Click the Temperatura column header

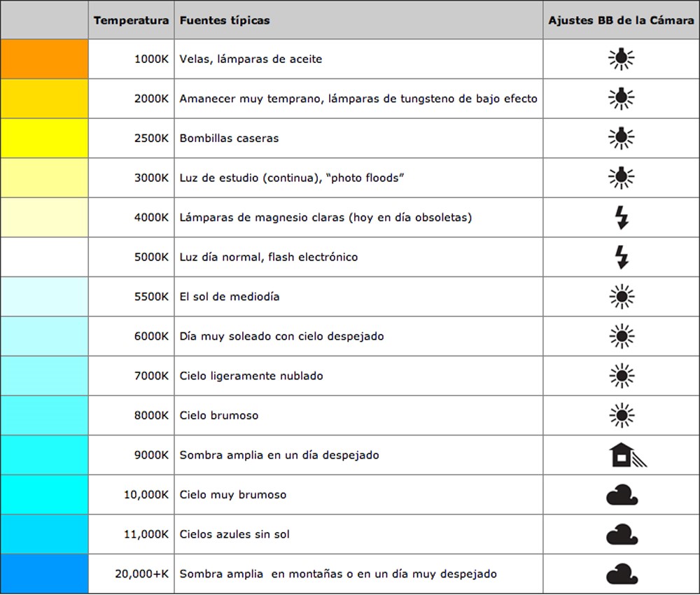(x=132, y=20)
